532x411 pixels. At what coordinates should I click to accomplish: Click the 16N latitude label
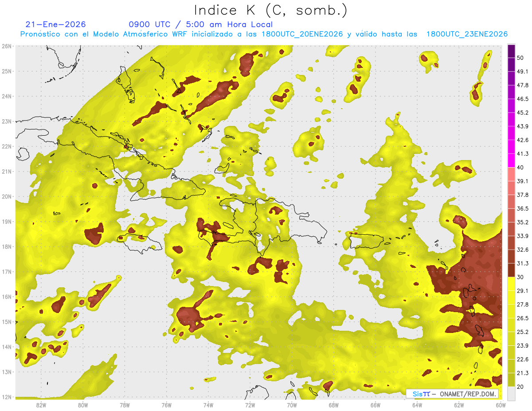[x=7, y=297]
